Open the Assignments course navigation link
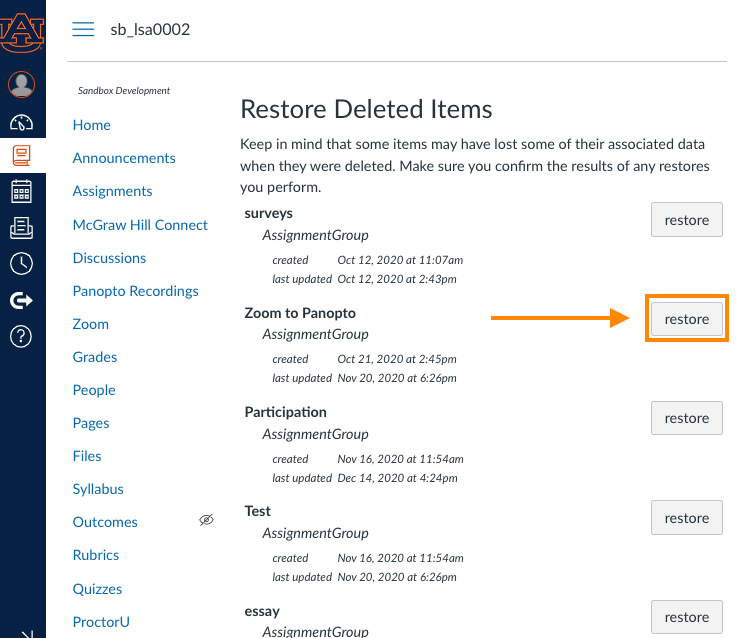 tap(112, 191)
